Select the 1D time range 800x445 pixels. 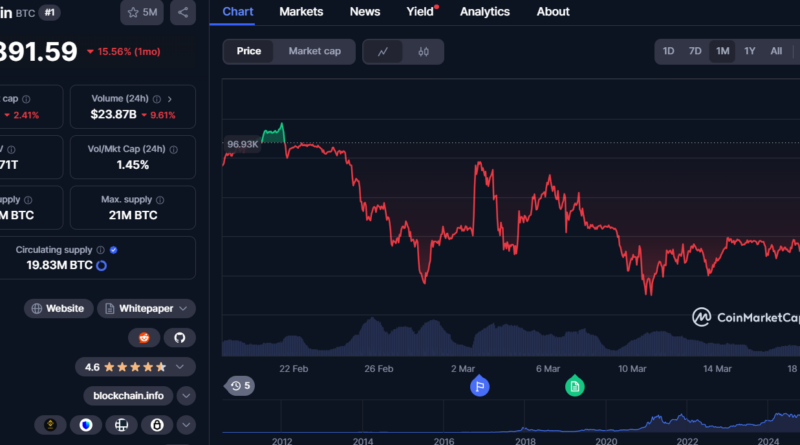coord(668,51)
